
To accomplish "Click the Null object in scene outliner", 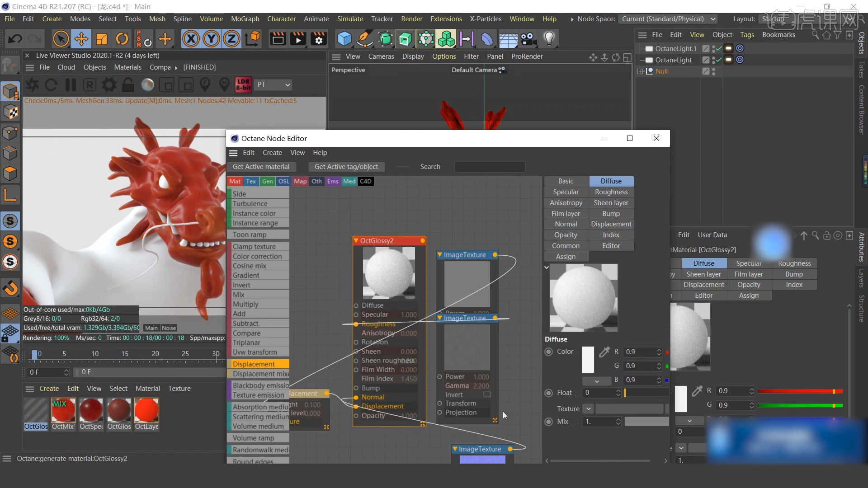I will [661, 71].
